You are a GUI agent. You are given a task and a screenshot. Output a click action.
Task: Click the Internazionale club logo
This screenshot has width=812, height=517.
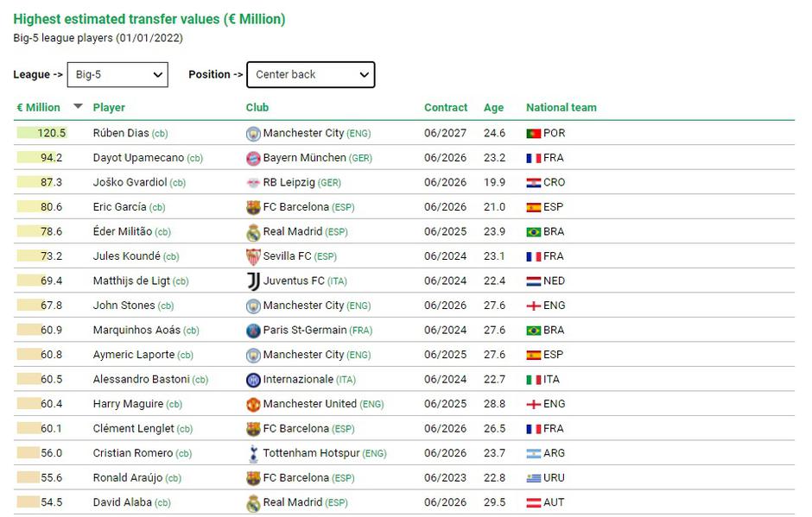253,380
